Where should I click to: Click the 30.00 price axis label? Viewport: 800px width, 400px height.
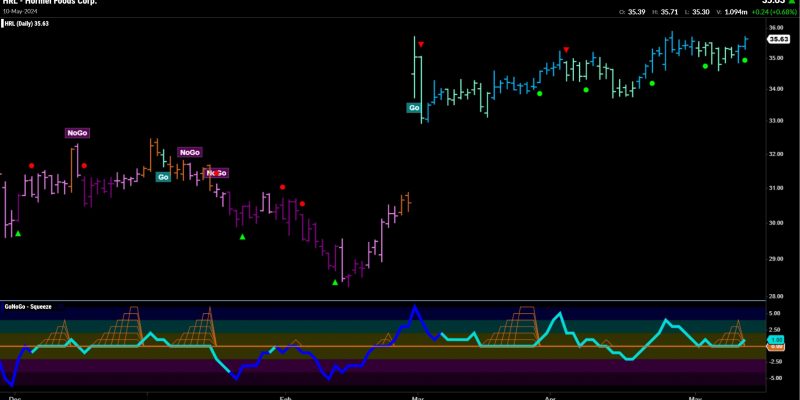(776, 223)
